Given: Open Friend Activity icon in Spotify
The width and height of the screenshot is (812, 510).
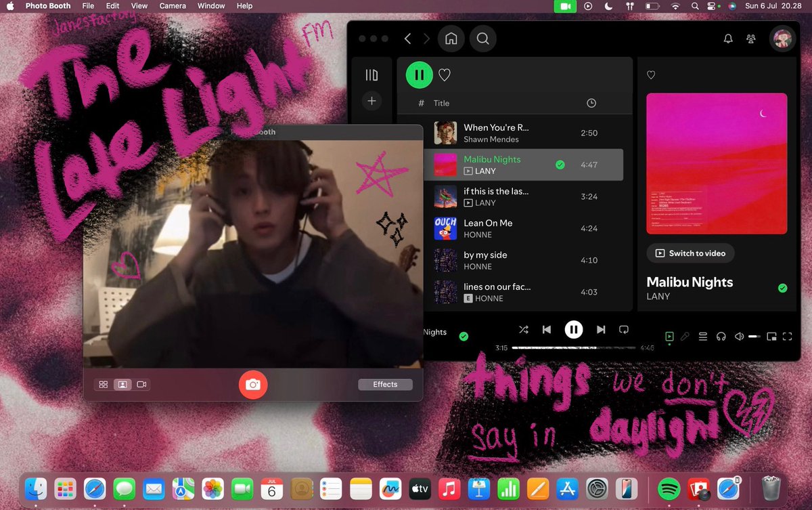Looking at the screenshot, I should tap(751, 39).
